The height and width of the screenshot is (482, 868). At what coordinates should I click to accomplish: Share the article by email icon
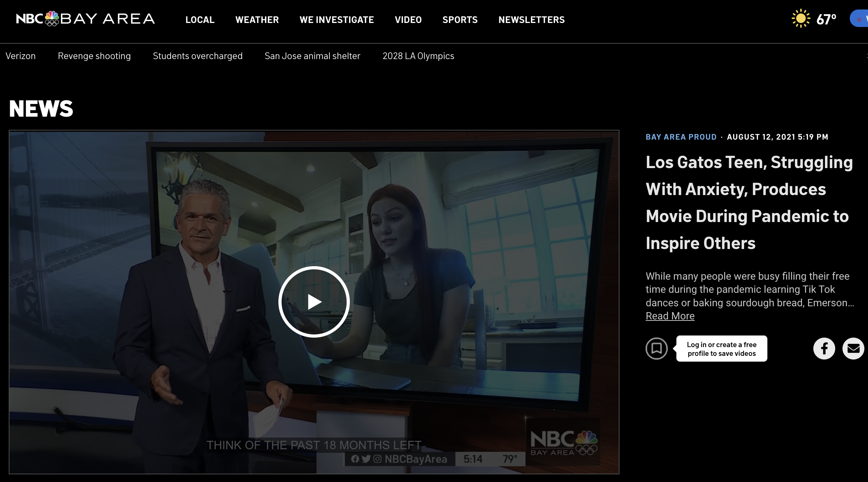(853, 349)
